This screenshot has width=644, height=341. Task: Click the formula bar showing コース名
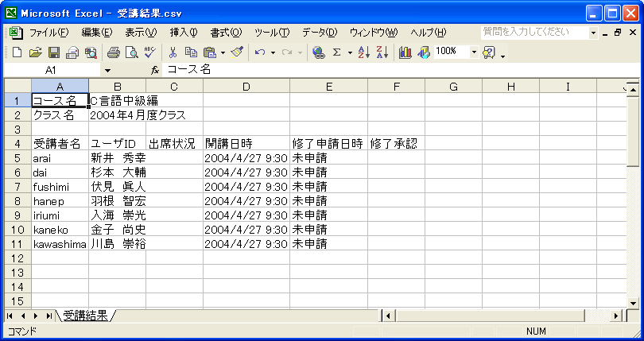point(401,70)
